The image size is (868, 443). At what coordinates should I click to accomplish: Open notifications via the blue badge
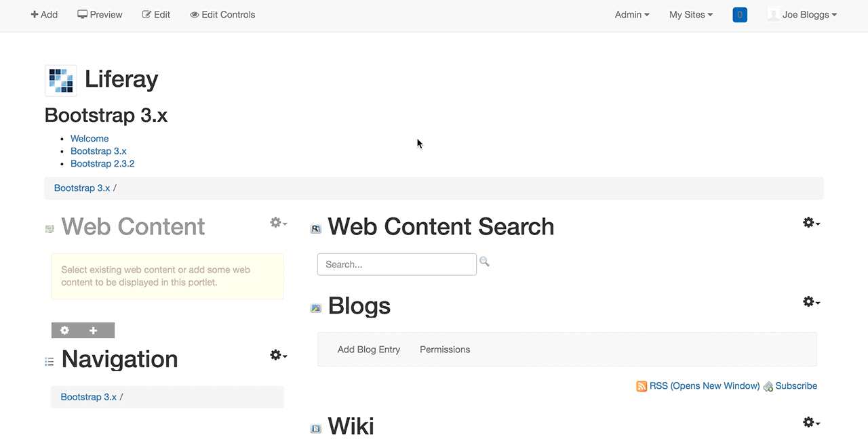click(x=739, y=14)
